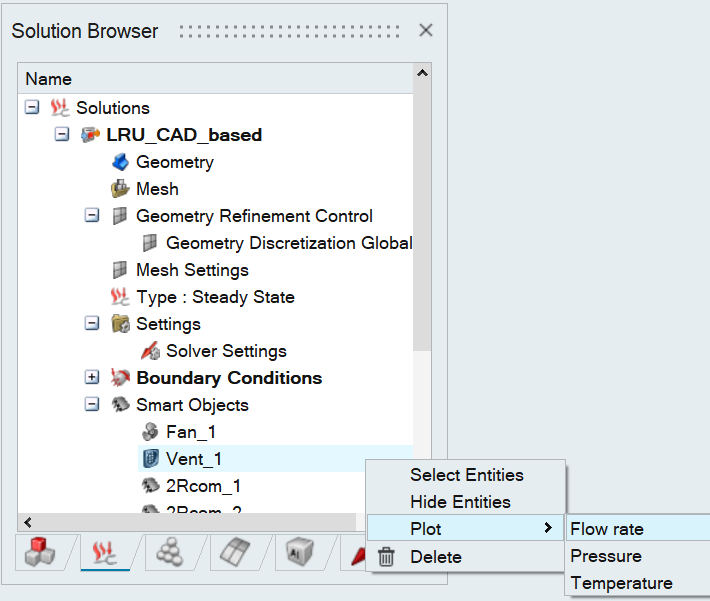Click the Solver Settings icon
710x601 pixels.
(x=150, y=351)
